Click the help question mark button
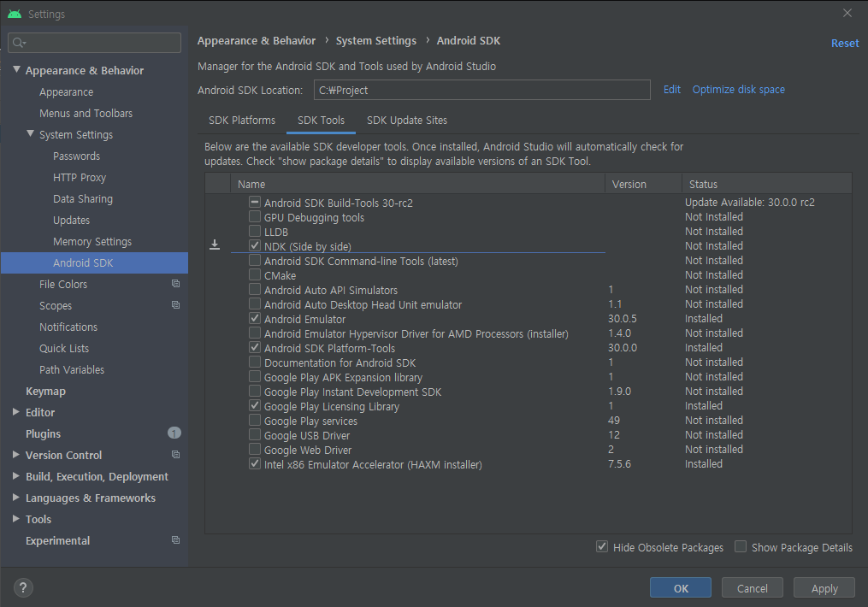This screenshot has width=868, height=607. (x=23, y=587)
